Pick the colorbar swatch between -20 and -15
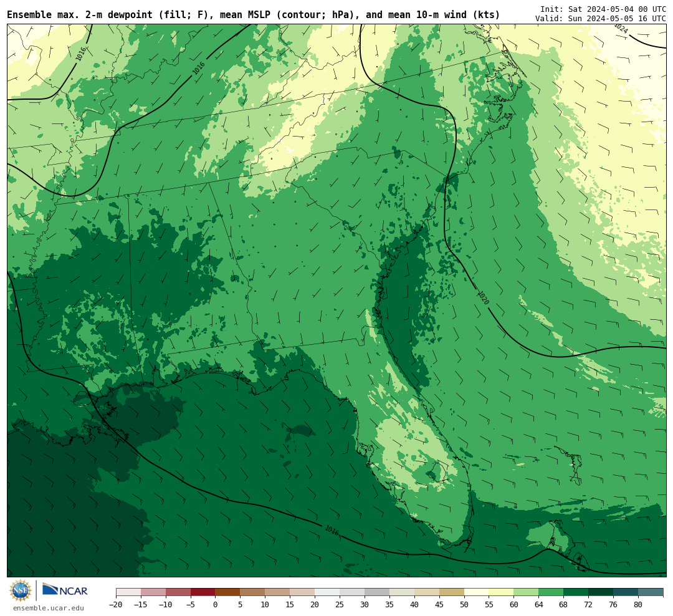This screenshot has height=616, width=673. pyautogui.click(x=128, y=592)
